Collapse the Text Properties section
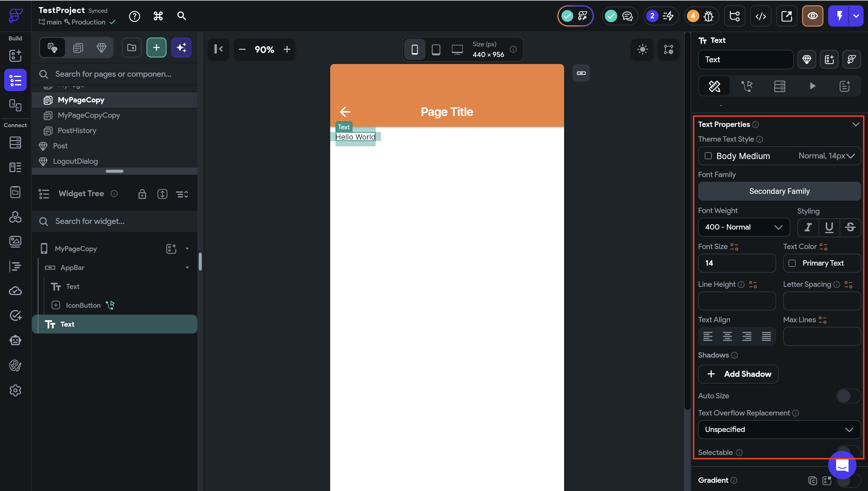Image resolution: width=868 pixels, height=491 pixels. pos(856,125)
